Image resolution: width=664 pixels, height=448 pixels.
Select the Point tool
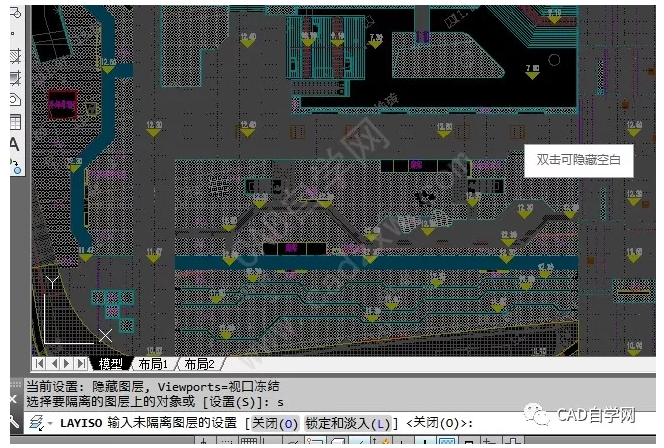point(14,33)
